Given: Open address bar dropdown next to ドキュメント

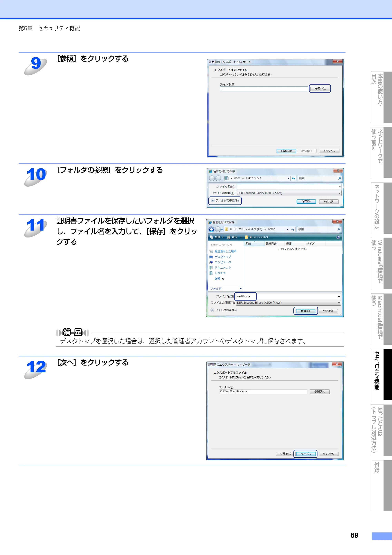Looking at the screenshot, I should [x=288, y=178].
